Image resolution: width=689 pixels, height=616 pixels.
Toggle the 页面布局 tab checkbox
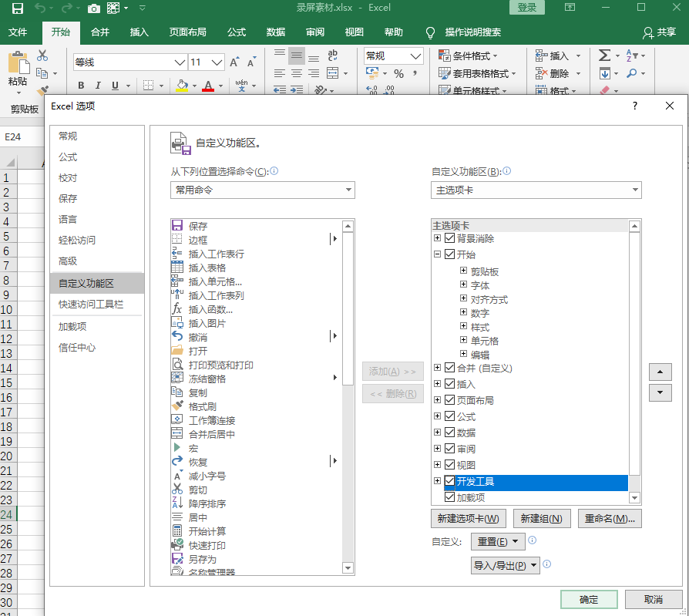tap(449, 400)
